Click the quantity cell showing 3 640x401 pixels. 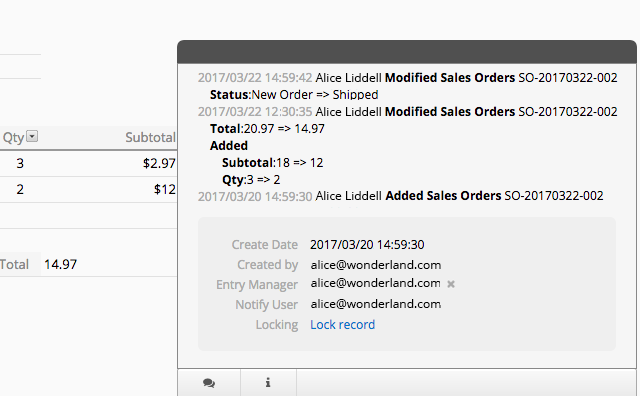[20, 163]
